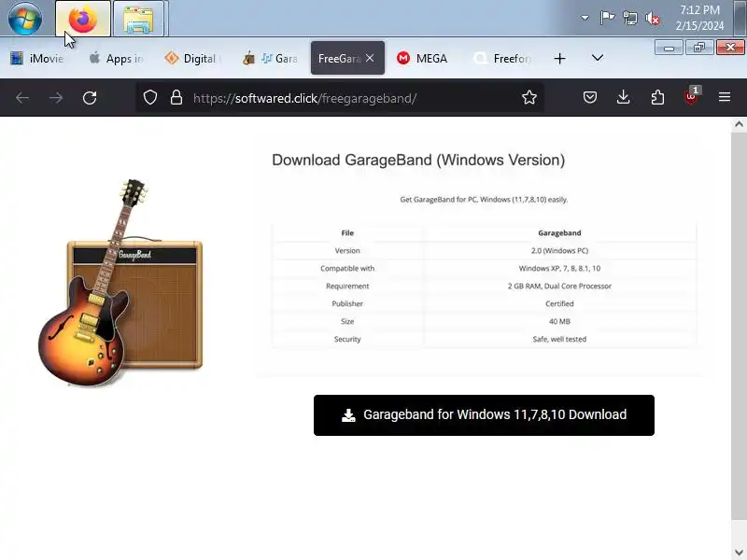Viewport: 747px width, 560px height.
Task: Click the page scrollbar up arrow
Action: 739,124
